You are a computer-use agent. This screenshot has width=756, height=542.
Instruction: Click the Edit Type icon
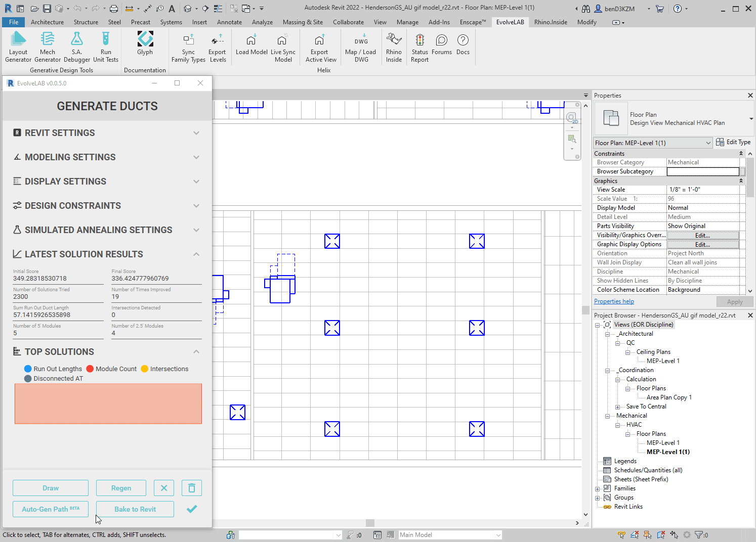click(x=720, y=142)
